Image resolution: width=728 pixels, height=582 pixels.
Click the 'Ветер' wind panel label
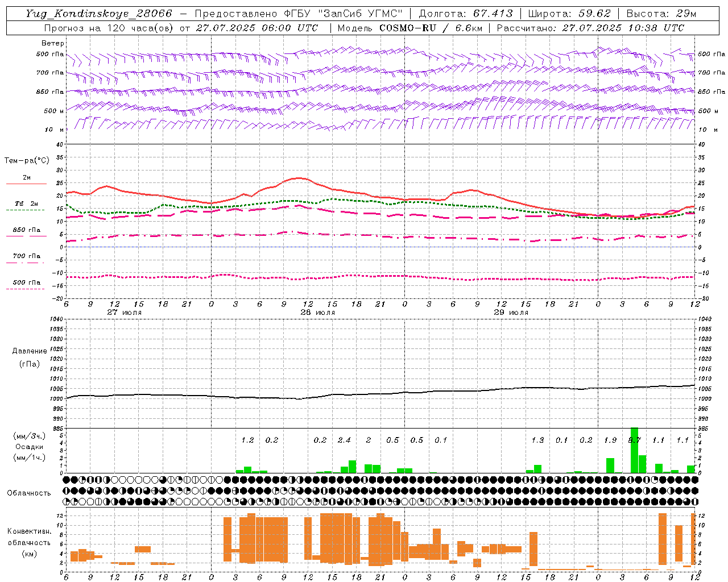53,43
